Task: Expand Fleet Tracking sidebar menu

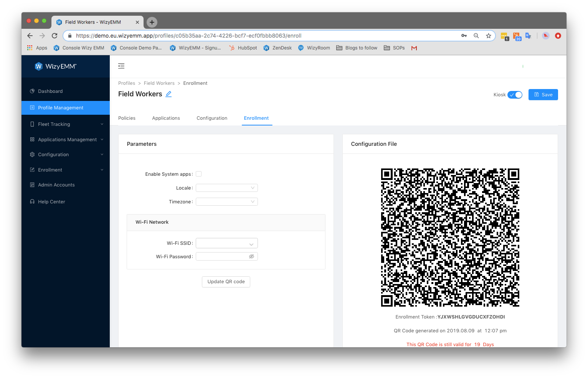Action: 66,124
